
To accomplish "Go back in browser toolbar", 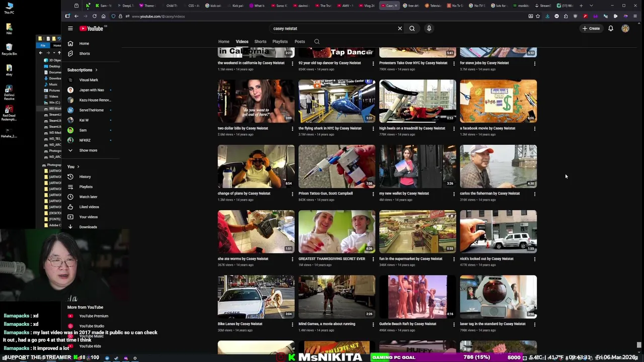I will tap(76, 16).
